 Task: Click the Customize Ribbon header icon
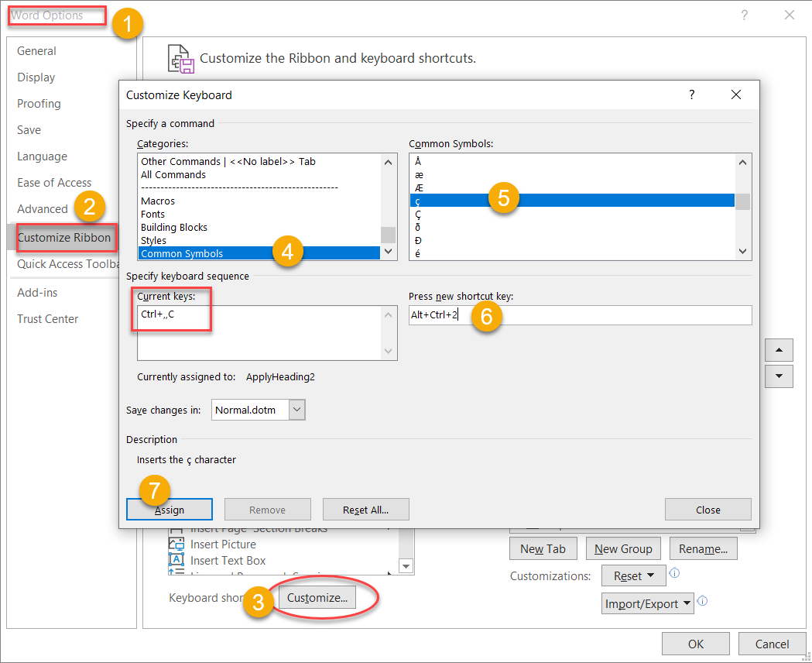[180, 58]
